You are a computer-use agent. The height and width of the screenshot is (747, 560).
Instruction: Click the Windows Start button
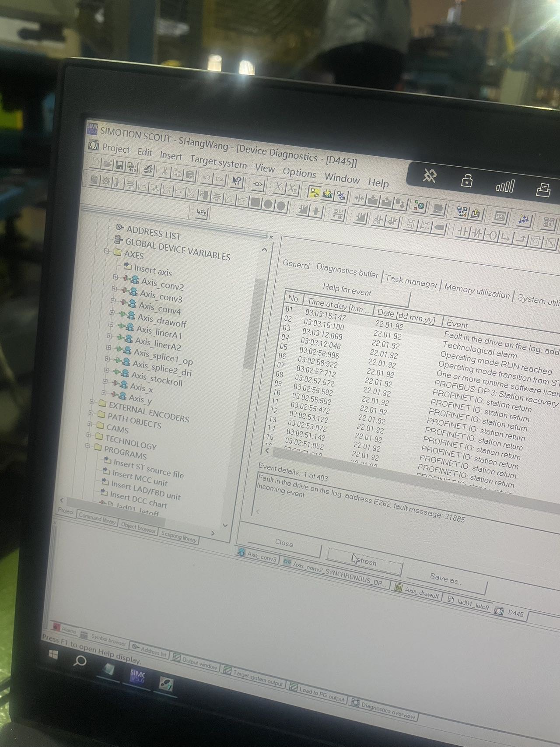click(53, 654)
